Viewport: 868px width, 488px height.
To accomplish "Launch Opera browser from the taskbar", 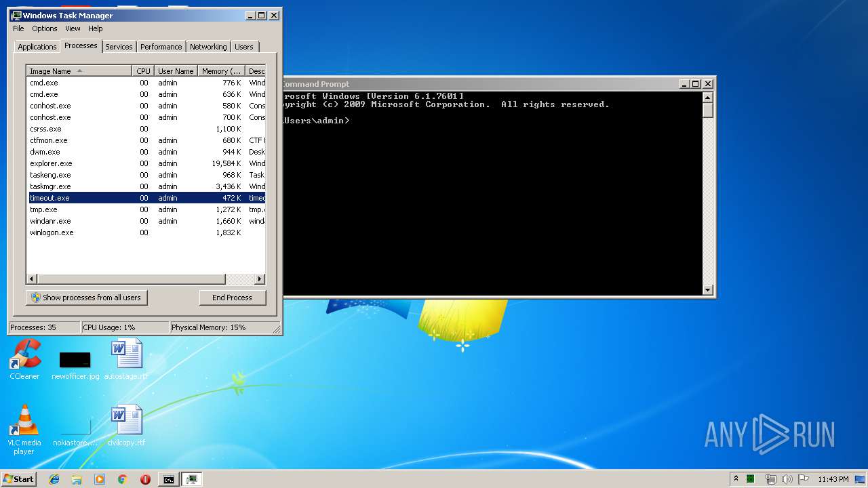I will (x=145, y=479).
